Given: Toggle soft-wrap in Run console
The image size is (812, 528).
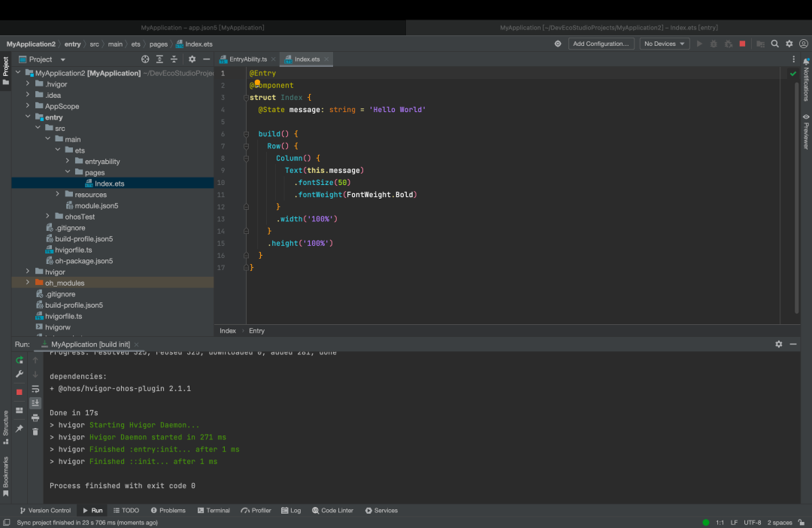Looking at the screenshot, I should point(35,389).
